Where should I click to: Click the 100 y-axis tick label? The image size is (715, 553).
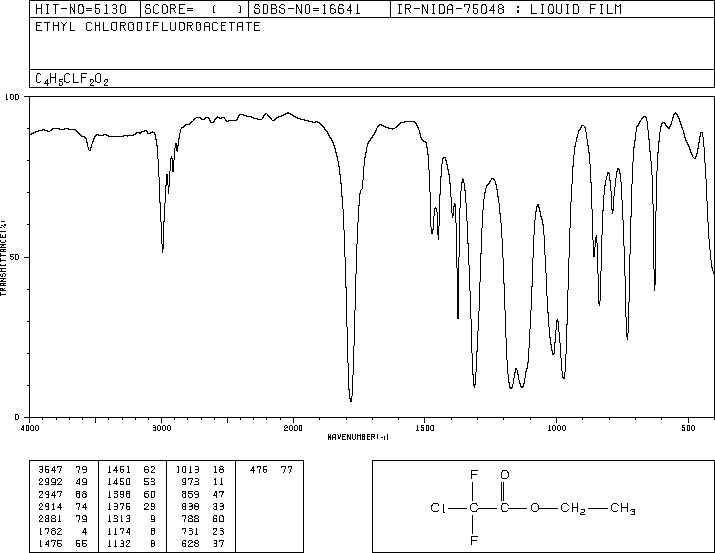[12, 97]
